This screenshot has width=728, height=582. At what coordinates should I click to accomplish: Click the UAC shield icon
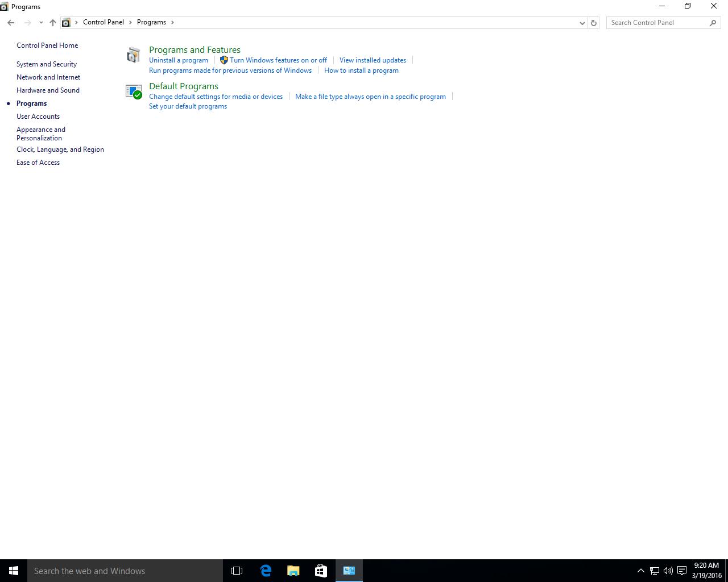coord(224,60)
